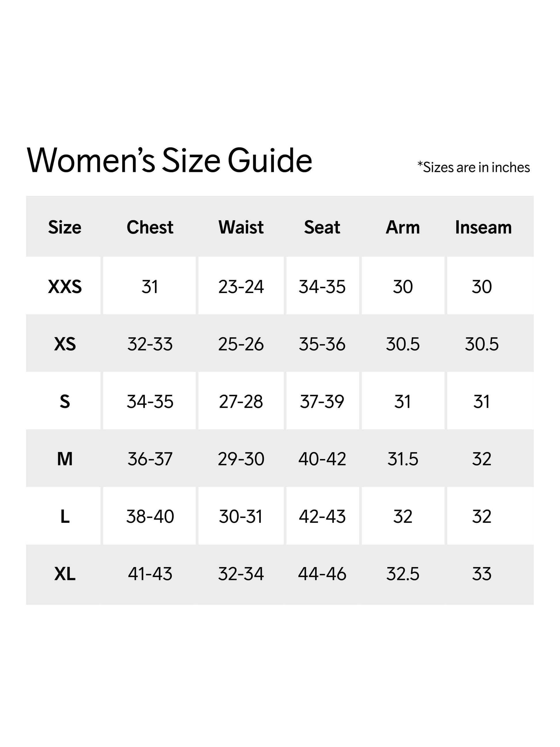The width and height of the screenshot is (560, 747).
Task: Select the 37-39 seat cell
Action: tap(322, 402)
